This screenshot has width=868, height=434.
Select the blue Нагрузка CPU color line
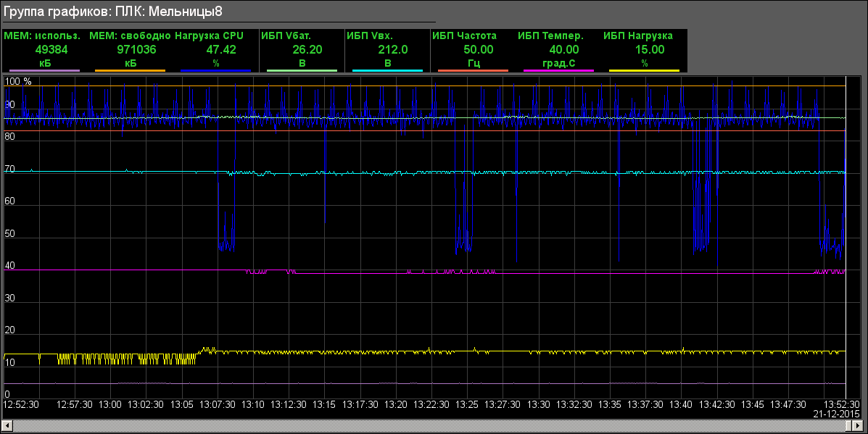215,71
